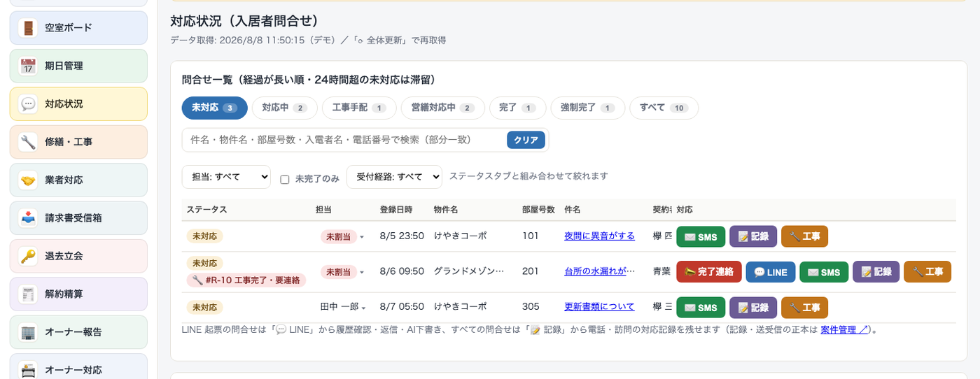Click the 部屋号数 column header
Image resolution: width=980 pixels, height=379 pixels.
539,210
